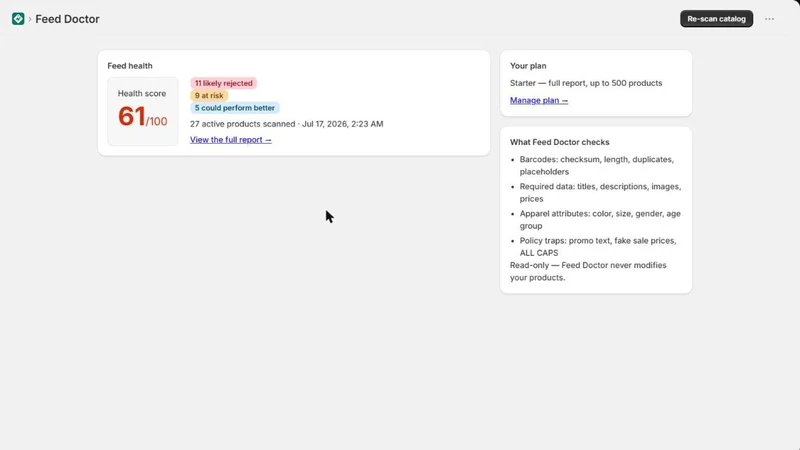Click the breadcrumb chevron beside app icon
800x450 pixels.
point(30,19)
